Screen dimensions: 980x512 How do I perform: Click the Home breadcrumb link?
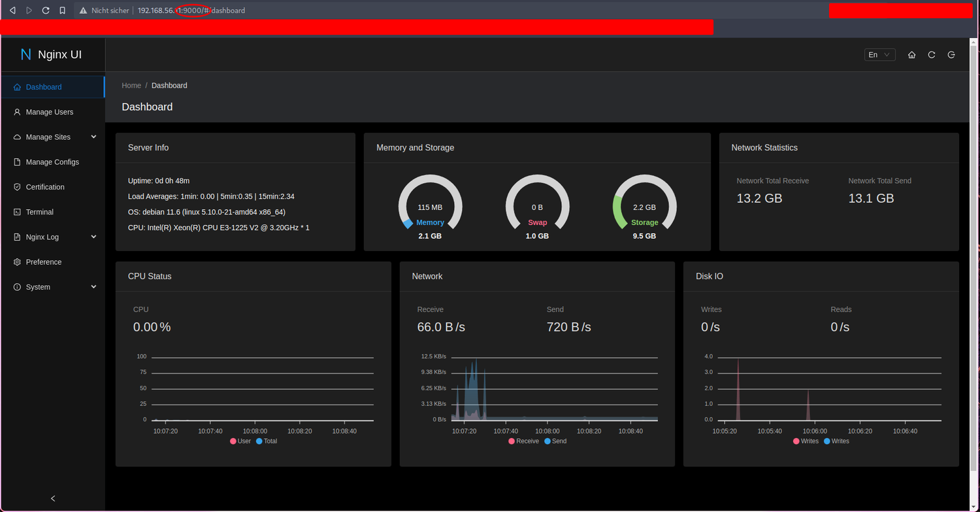pos(131,85)
